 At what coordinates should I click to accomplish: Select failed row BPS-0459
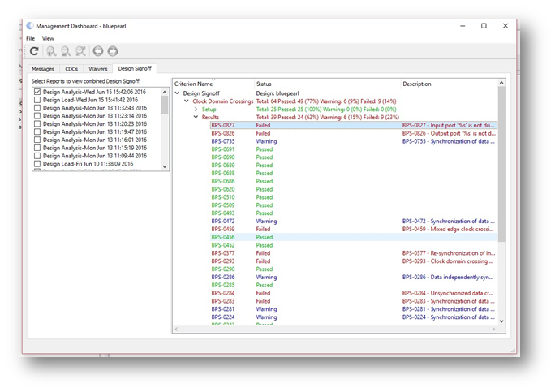point(353,229)
